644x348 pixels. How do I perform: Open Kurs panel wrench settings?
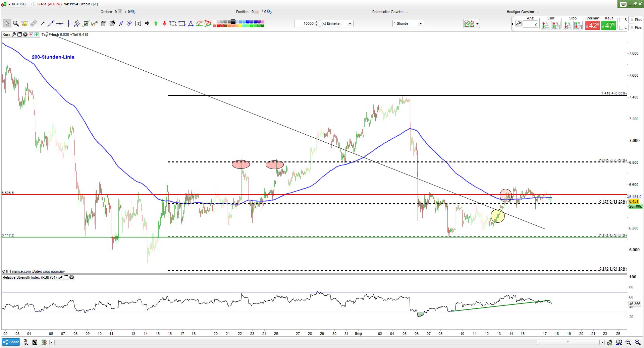point(14,34)
